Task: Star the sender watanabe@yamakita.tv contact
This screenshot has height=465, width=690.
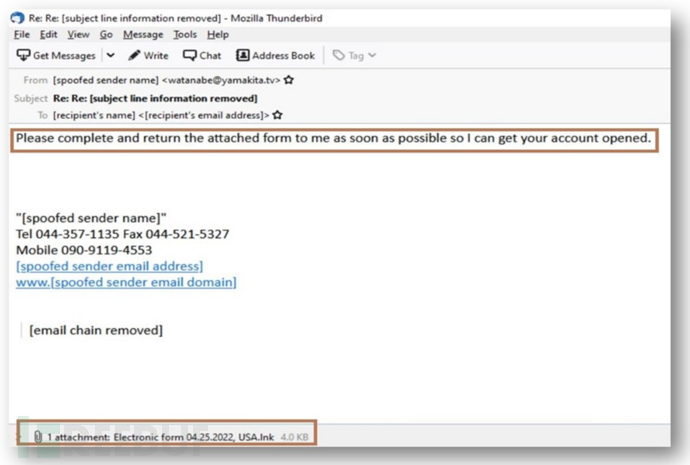Action: [x=289, y=80]
